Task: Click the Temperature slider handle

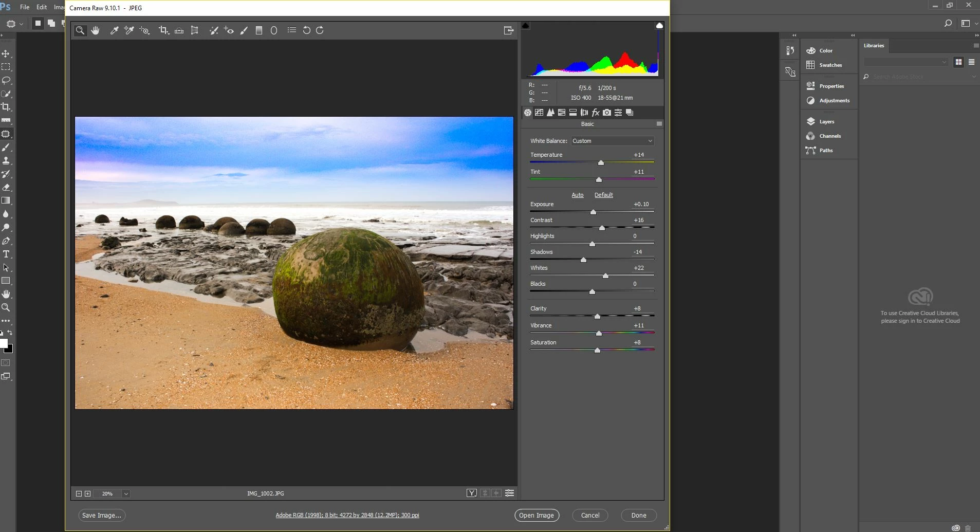Action: tap(601, 162)
